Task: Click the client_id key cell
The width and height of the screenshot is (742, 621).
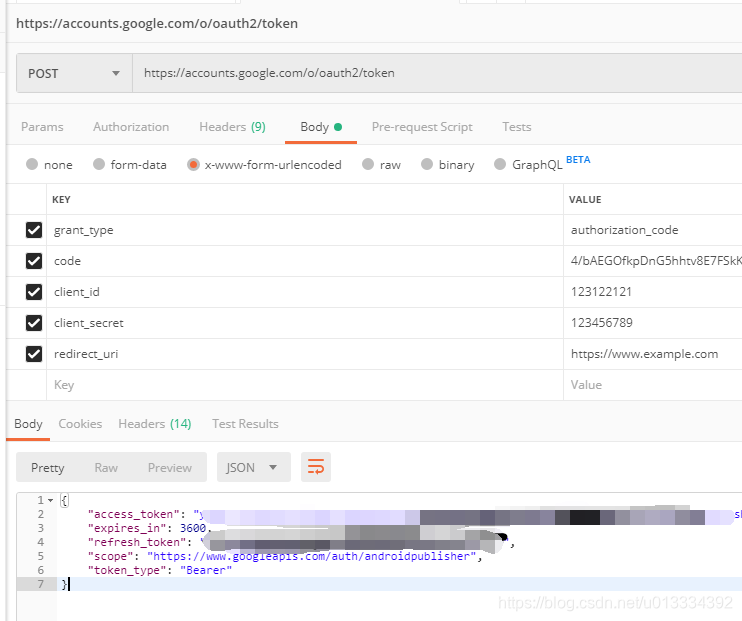Action: point(305,292)
